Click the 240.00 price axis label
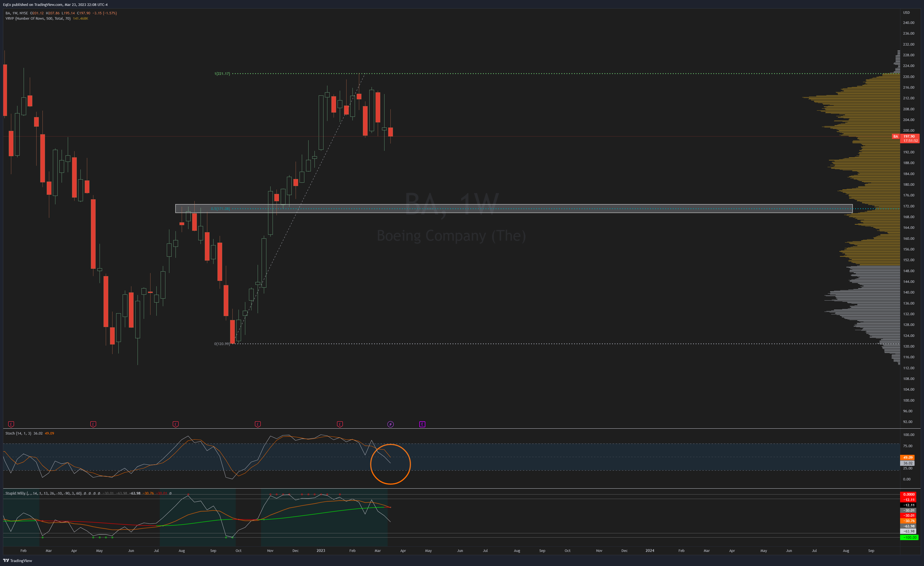 (x=909, y=23)
